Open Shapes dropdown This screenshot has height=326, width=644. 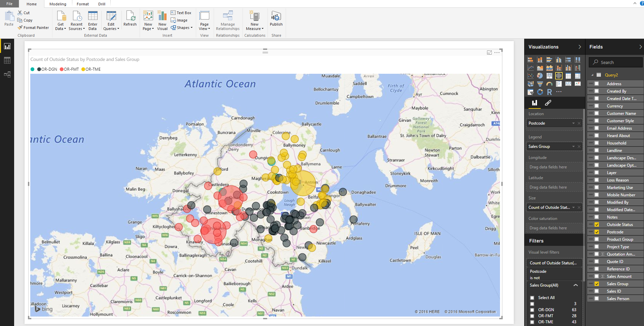coord(182,28)
